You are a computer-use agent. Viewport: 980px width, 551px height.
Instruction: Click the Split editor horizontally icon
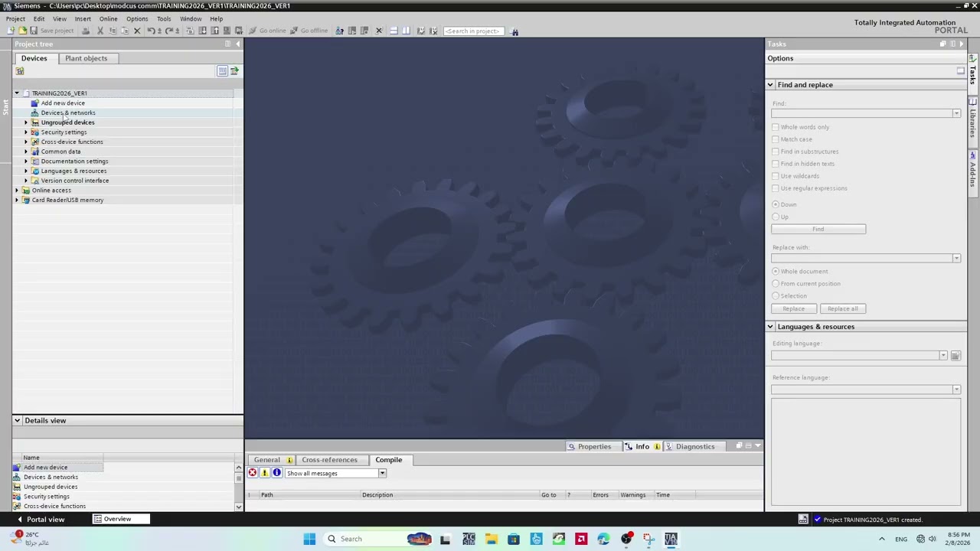[394, 31]
